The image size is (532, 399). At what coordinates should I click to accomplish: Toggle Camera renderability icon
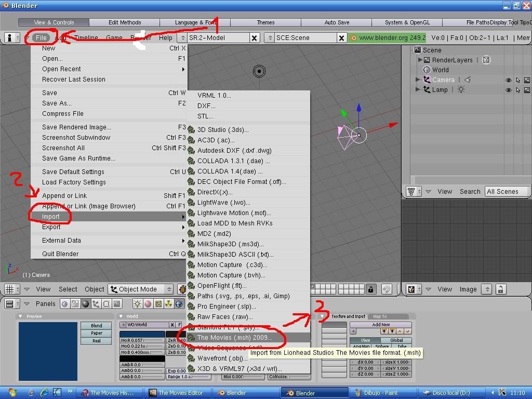coord(527,80)
